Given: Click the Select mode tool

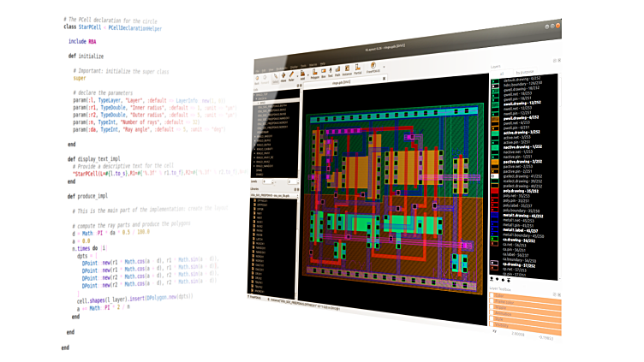Looking at the screenshot, I should (x=275, y=78).
